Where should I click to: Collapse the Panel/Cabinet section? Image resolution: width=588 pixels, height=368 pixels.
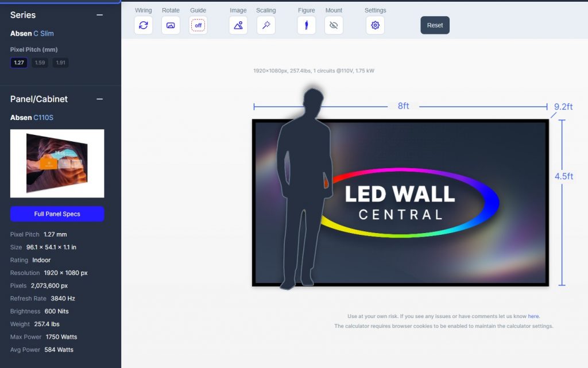click(99, 99)
